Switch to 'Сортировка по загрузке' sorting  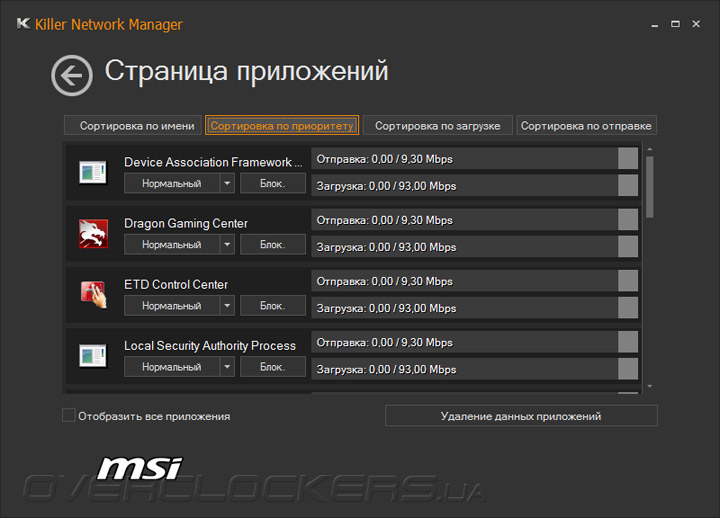438,125
